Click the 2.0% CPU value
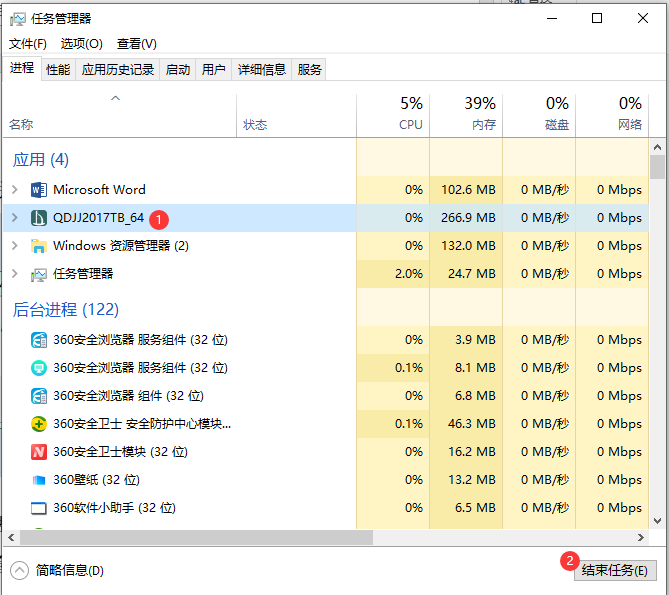The width and height of the screenshot is (669, 595). (409, 273)
